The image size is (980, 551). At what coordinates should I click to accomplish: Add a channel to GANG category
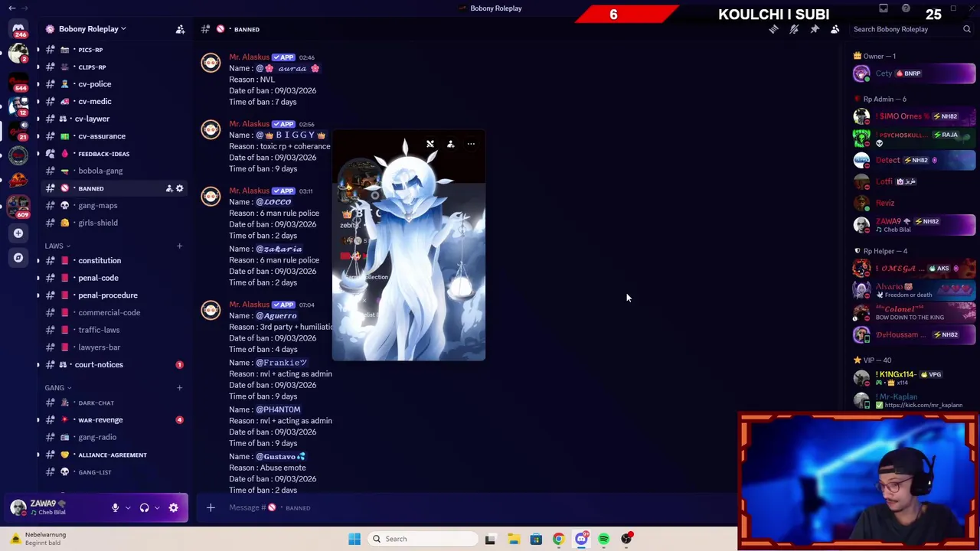pyautogui.click(x=179, y=387)
